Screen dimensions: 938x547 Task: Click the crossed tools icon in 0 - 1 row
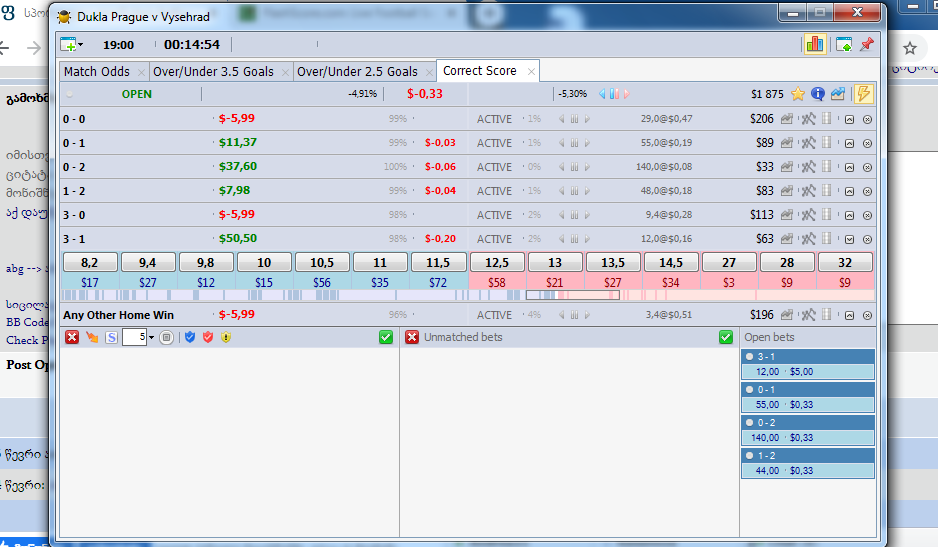[808, 143]
